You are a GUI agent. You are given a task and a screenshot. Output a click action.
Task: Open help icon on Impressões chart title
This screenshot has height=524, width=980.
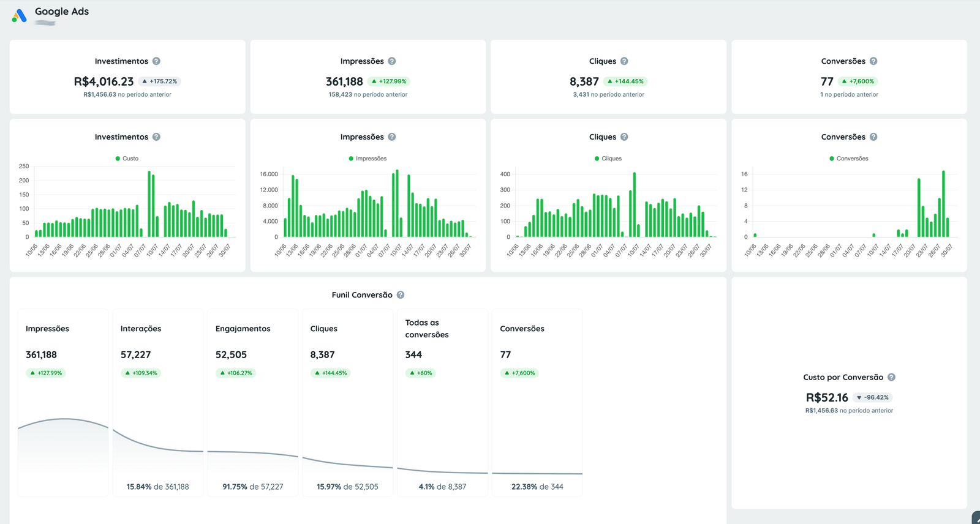point(392,137)
